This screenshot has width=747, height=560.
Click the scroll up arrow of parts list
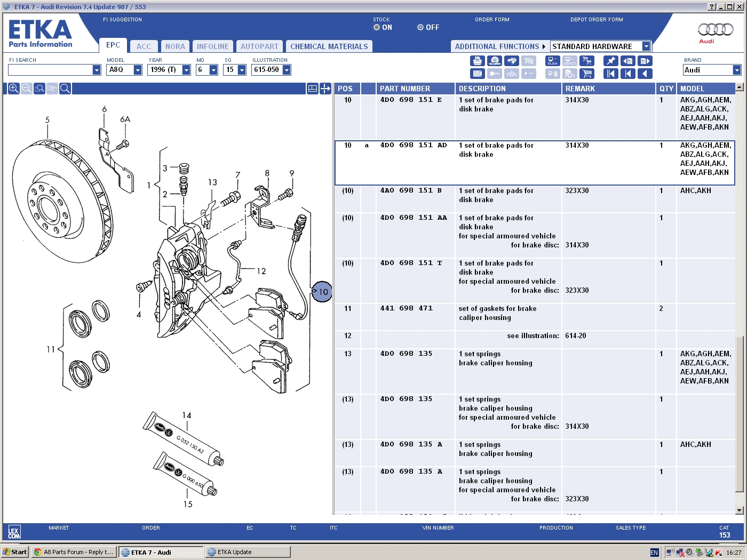coord(739,87)
